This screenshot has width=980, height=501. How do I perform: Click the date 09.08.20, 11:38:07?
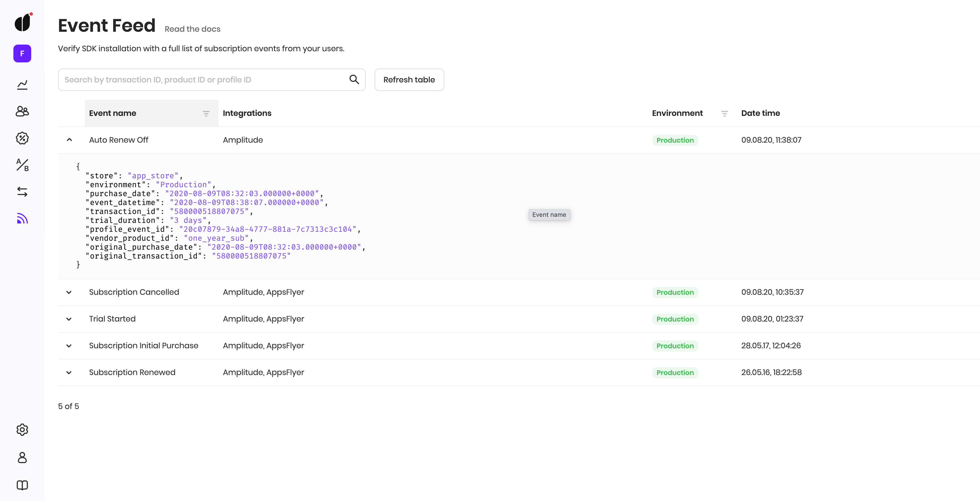coord(771,140)
